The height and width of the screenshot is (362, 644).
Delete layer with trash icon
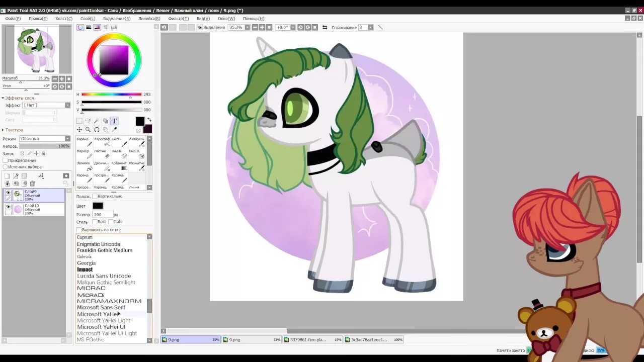32,184
